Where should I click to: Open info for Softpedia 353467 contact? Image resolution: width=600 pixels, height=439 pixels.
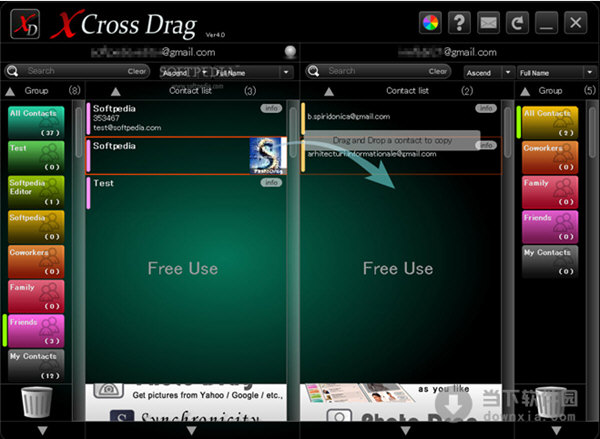(271, 108)
